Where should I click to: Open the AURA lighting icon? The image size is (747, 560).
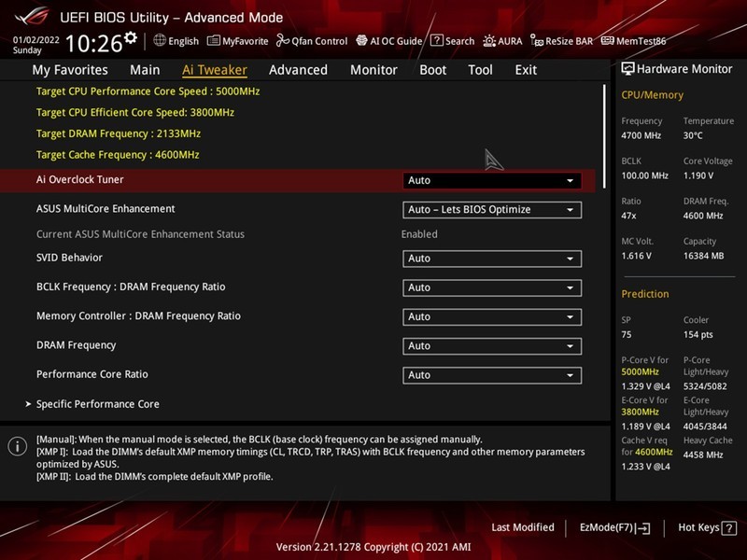(x=489, y=41)
